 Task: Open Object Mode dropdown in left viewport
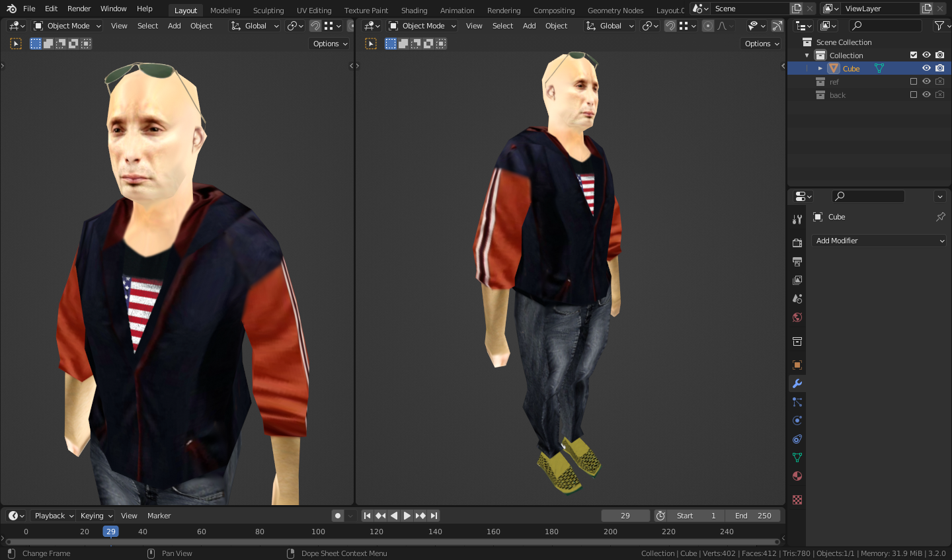pos(67,26)
